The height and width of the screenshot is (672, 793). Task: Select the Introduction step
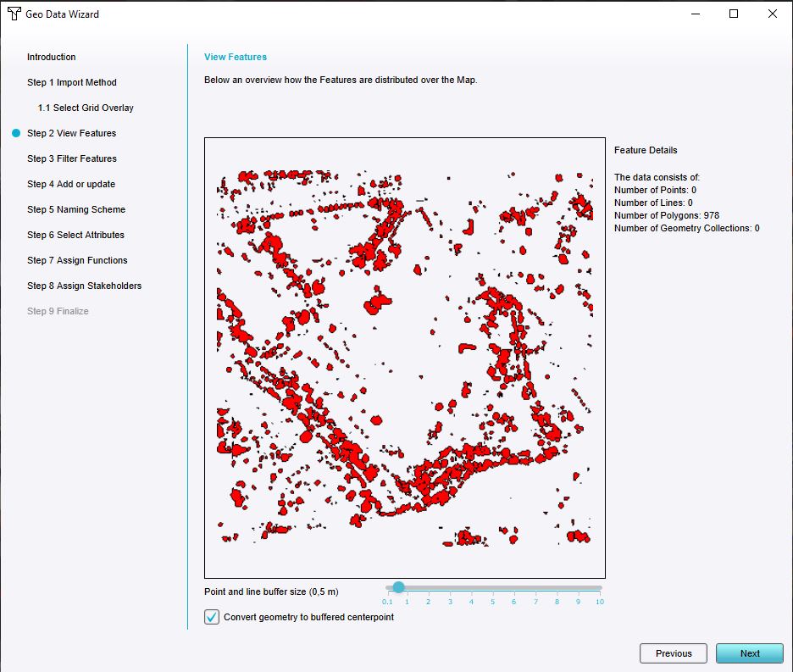point(51,57)
